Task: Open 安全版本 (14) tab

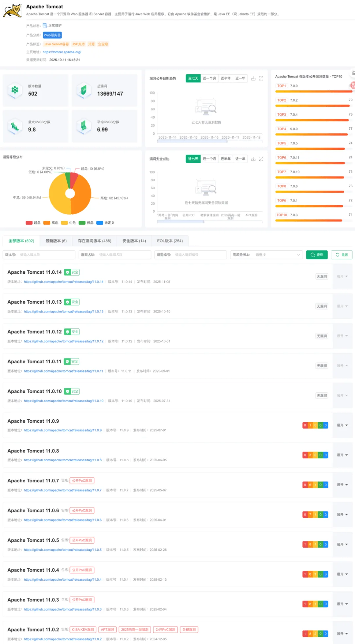Action: coord(134,241)
